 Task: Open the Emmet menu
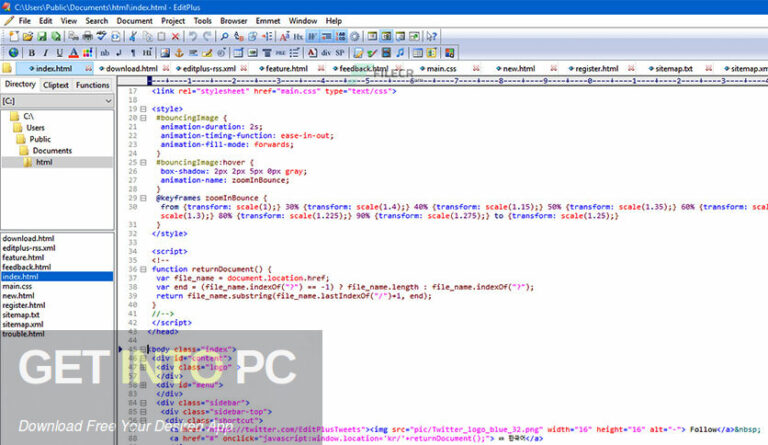(268, 21)
